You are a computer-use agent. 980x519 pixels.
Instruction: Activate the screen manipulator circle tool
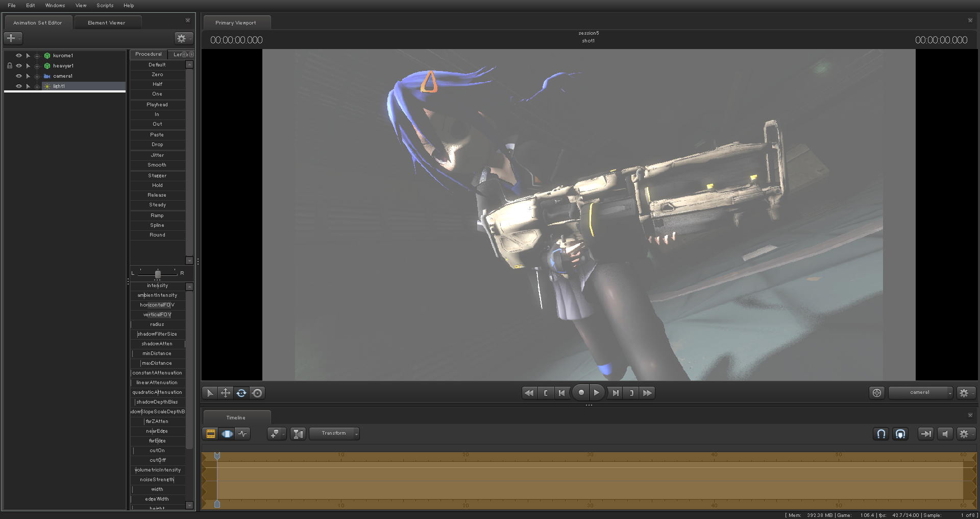pyautogui.click(x=257, y=393)
